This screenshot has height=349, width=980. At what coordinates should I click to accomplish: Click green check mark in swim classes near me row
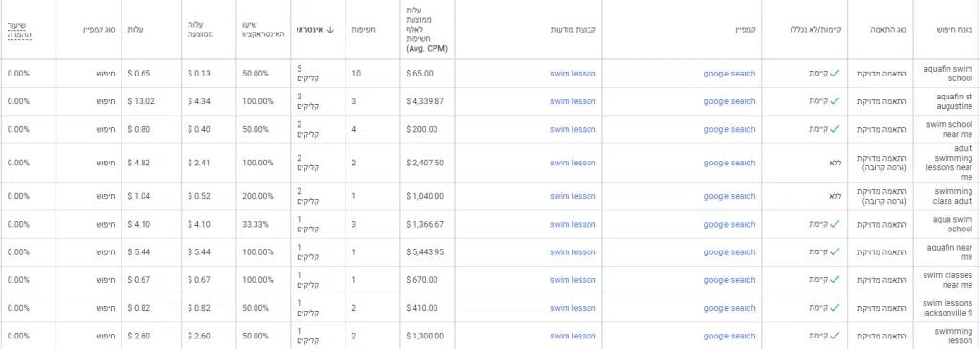point(835,280)
